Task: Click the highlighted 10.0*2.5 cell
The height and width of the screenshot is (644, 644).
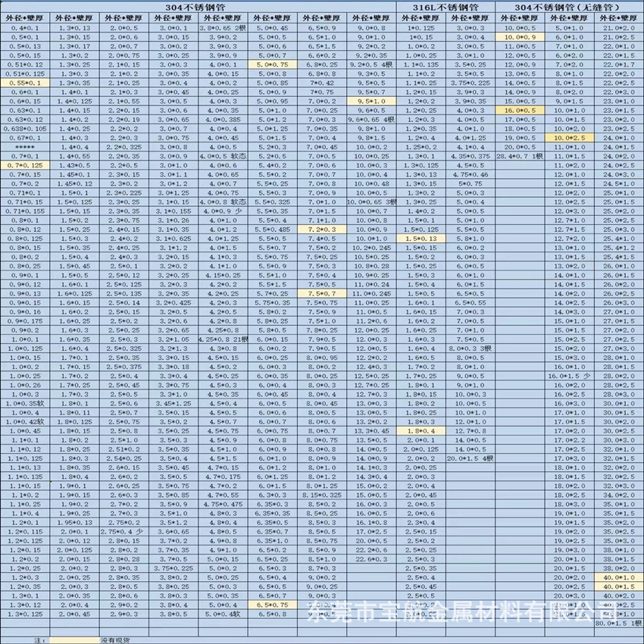Action: pos(569,137)
